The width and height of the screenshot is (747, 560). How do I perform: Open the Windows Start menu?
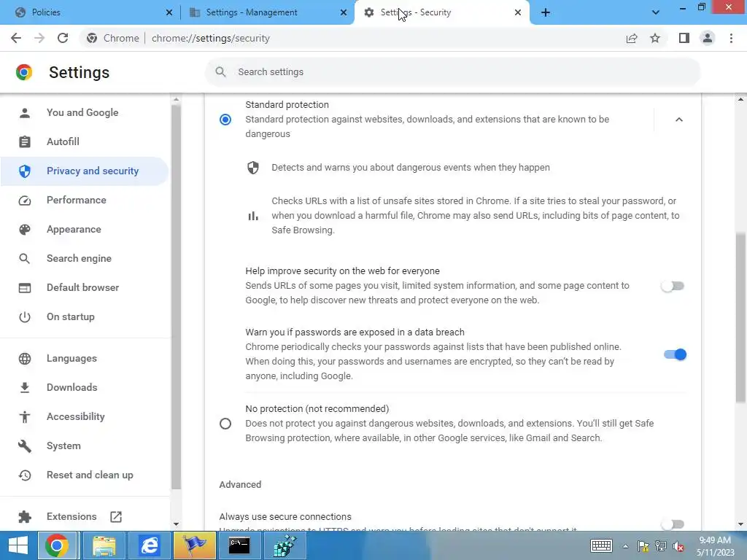point(18,545)
